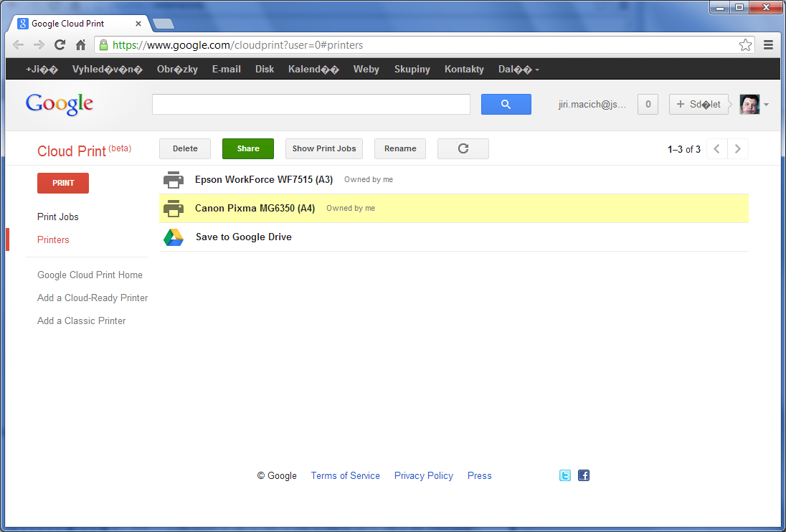Open the Twitter link icon
Screen dimensions: 786x532
(565, 475)
